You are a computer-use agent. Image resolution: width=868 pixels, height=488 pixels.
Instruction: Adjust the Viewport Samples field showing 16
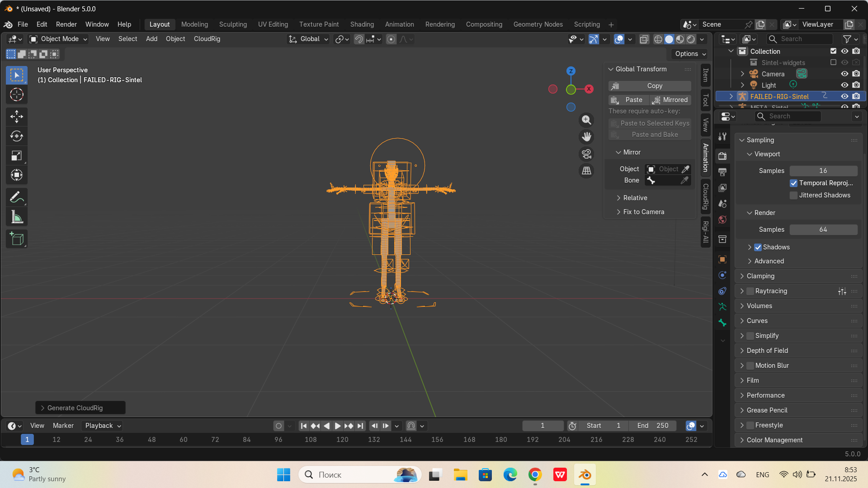click(823, 171)
